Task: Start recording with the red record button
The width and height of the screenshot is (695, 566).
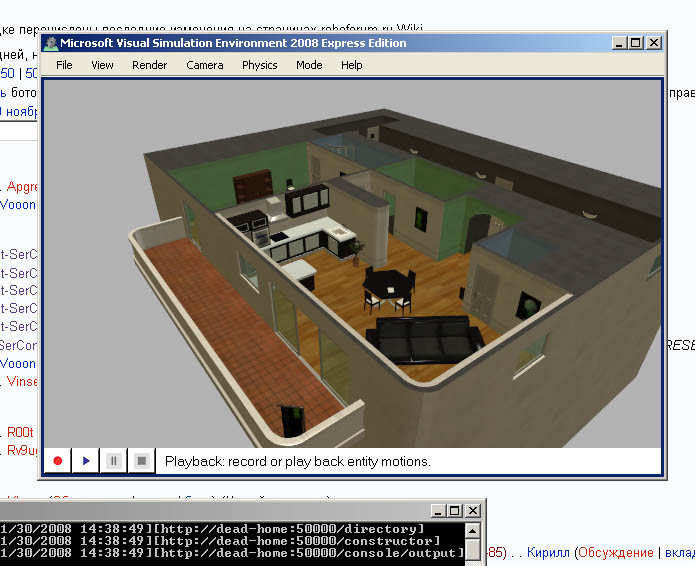Action: [x=58, y=461]
